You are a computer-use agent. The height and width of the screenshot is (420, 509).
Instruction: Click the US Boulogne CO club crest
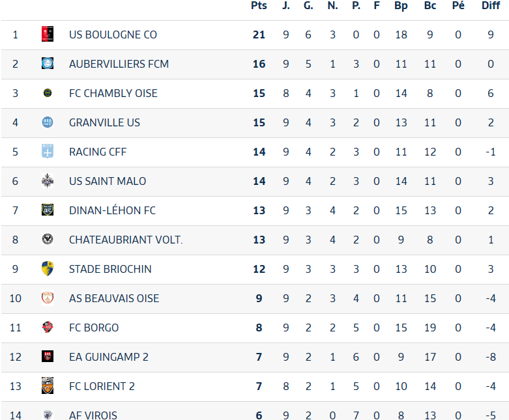pyautogui.click(x=47, y=35)
